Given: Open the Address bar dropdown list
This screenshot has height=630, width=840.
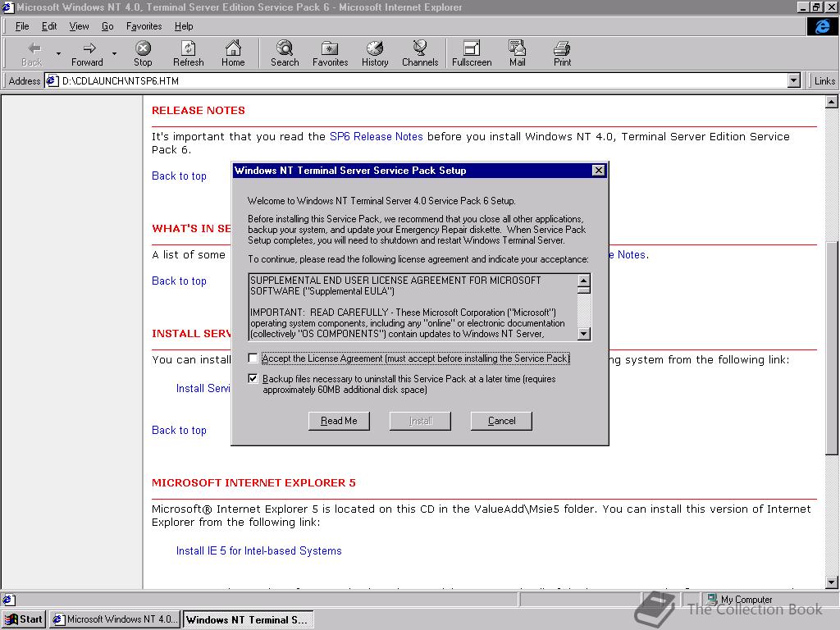Looking at the screenshot, I should click(x=794, y=81).
